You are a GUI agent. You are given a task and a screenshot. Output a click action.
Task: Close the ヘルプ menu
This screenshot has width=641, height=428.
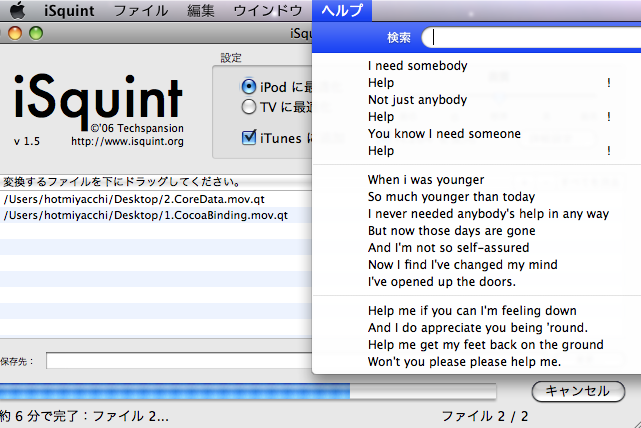[x=342, y=10]
